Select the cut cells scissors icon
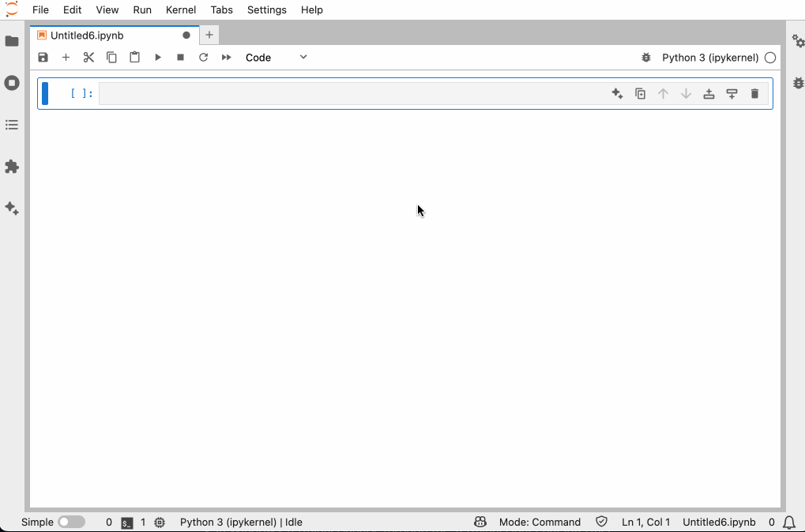The image size is (805, 532). pos(88,57)
